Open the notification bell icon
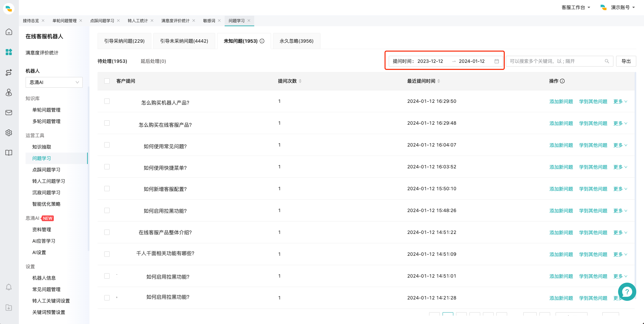Screen dimensions: 644x324 tap(9, 287)
